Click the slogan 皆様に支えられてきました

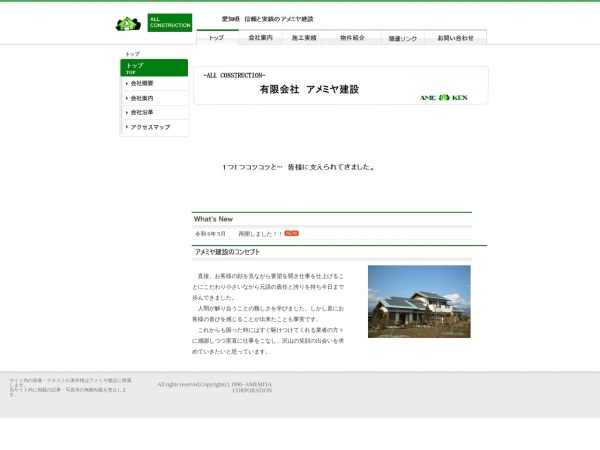[x=331, y=167]
